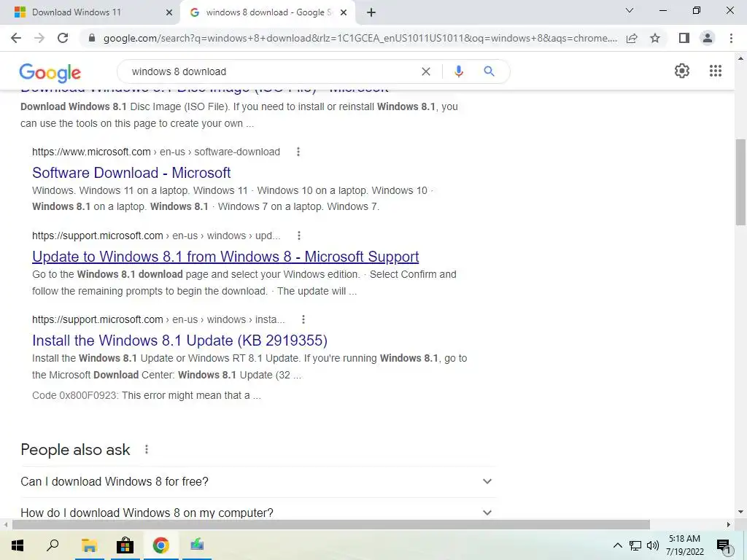
Task: Click the horizontal scrollbar thumb
Action: 331,525
